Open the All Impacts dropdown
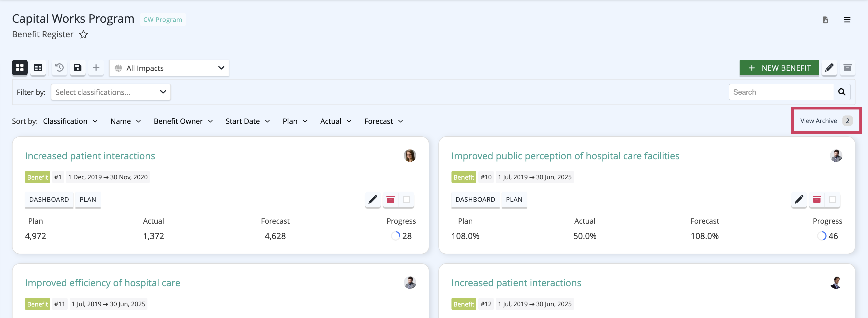This screenshot has height=318, width=868. point(169,68)
